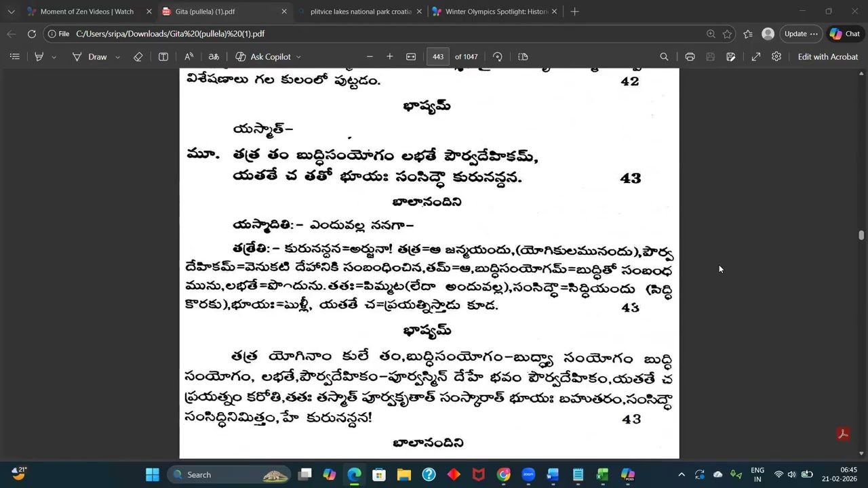The height and width of the screenshot is (488, 868).
Task: Refresh the current page
Action: [x=32, y=34]
